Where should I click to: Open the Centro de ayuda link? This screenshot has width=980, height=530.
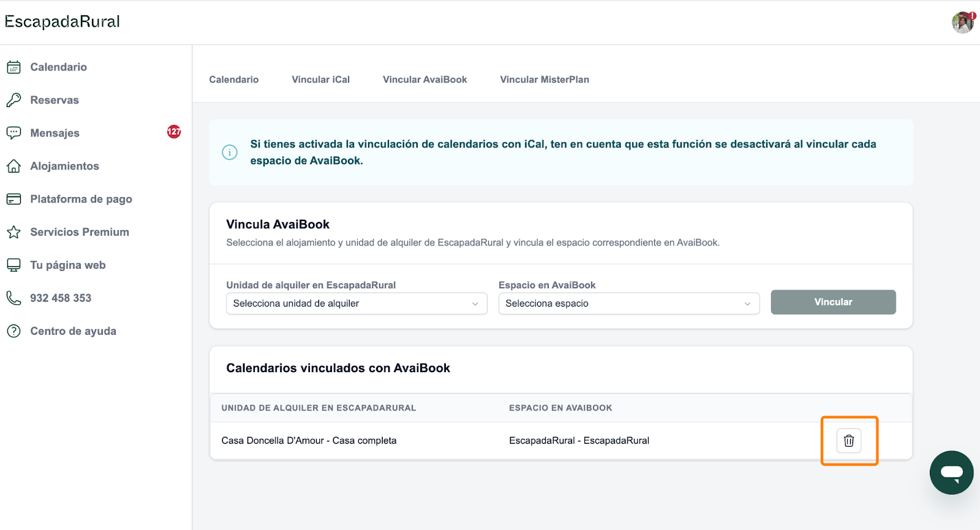(x=73, y=331)
